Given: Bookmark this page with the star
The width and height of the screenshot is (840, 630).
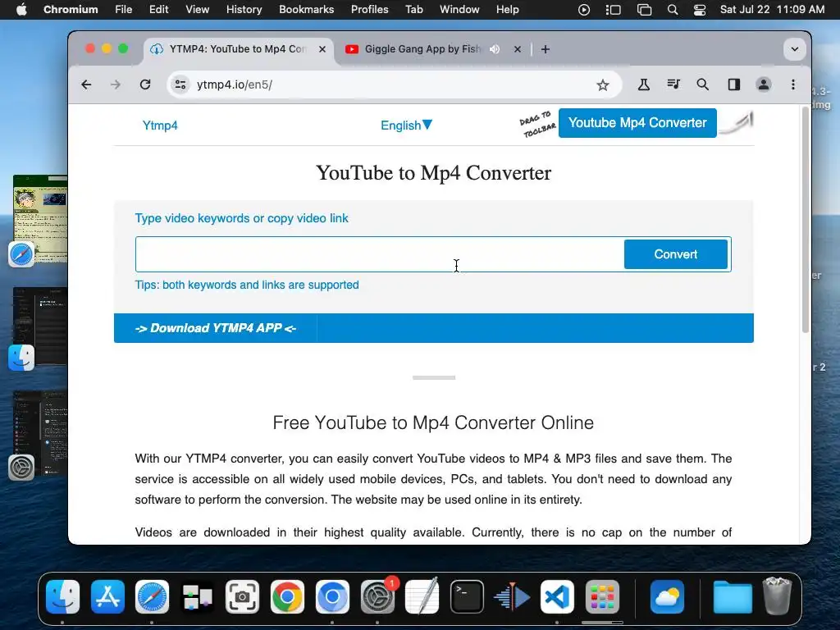Looking at the screenshot, I should click(603, 84).
